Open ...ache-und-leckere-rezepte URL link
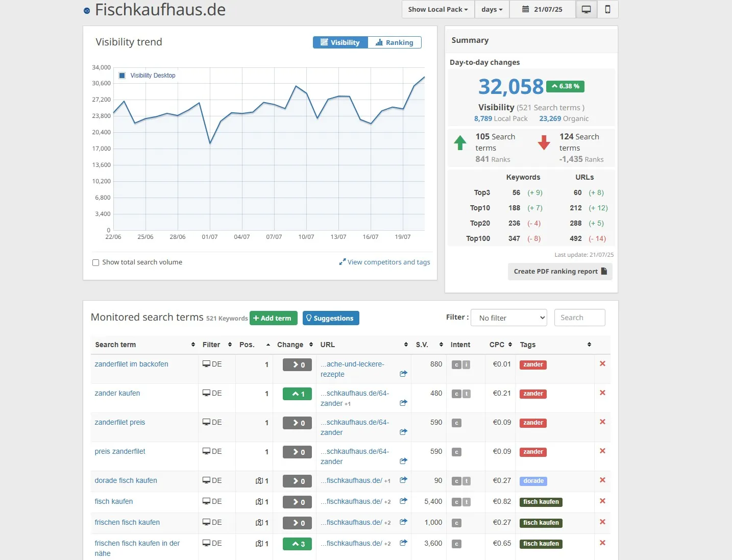 pos(352,369)
